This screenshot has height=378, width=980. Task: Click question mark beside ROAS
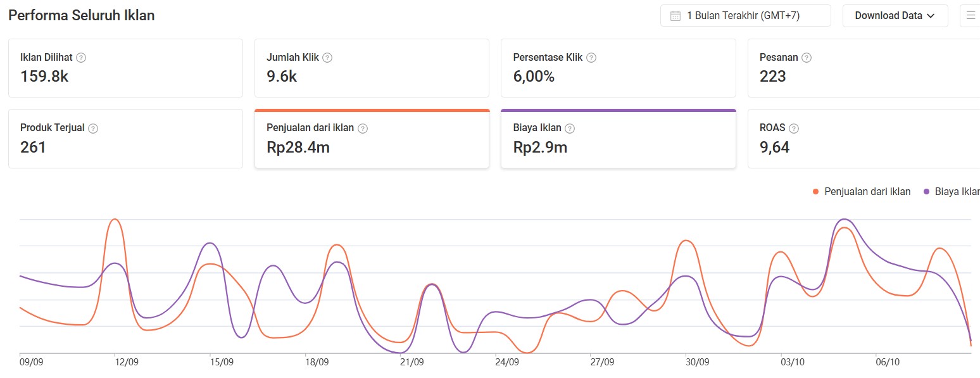click(x=794, y=129)
